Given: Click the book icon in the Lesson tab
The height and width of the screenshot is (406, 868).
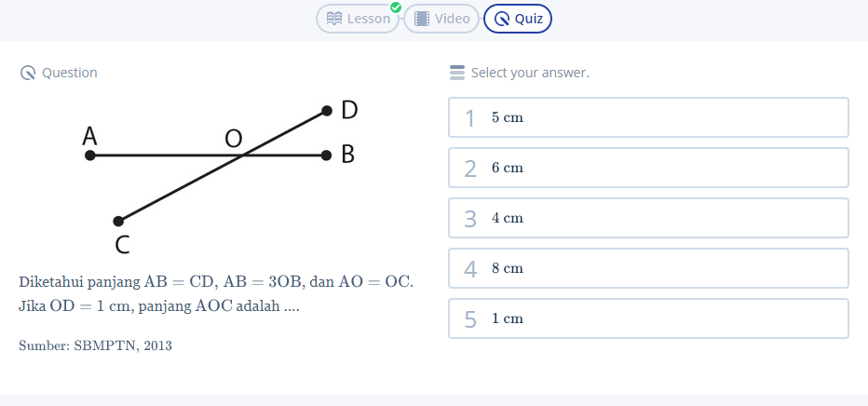Looking at the screenshot, I should (334, 19).
